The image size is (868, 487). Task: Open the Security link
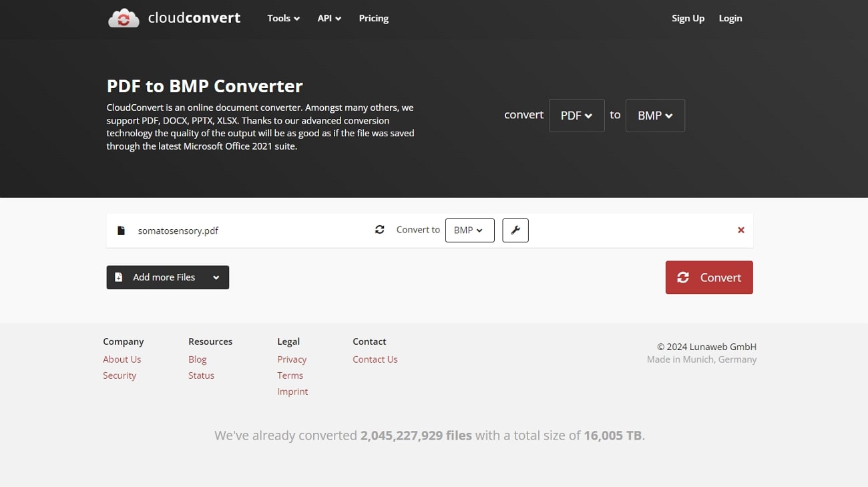(x=120, y=375)
